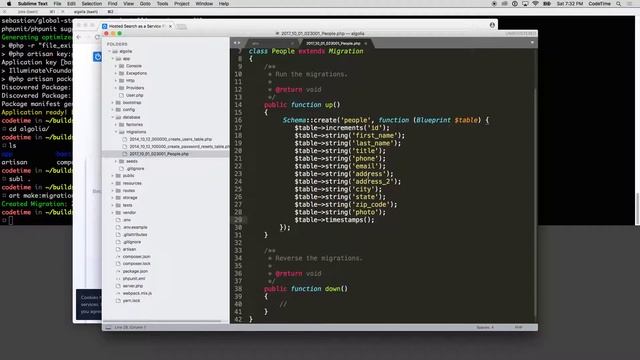
Task: Click the CodeTime user name in the menu bar
Action: coord(600,4)
